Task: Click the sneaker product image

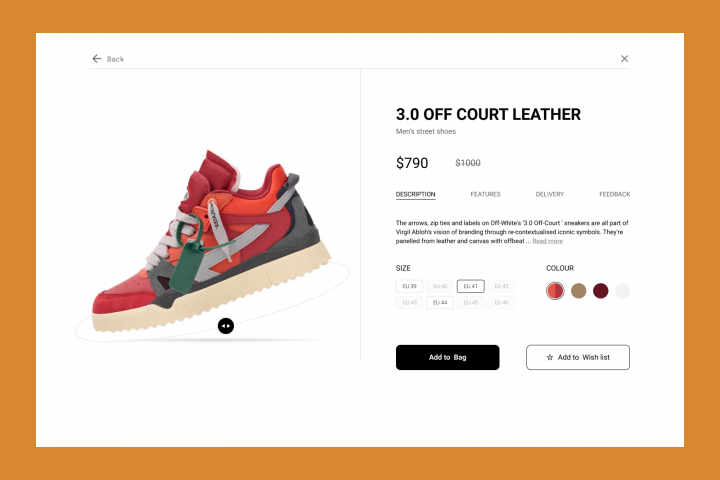Action: (212, 241)
